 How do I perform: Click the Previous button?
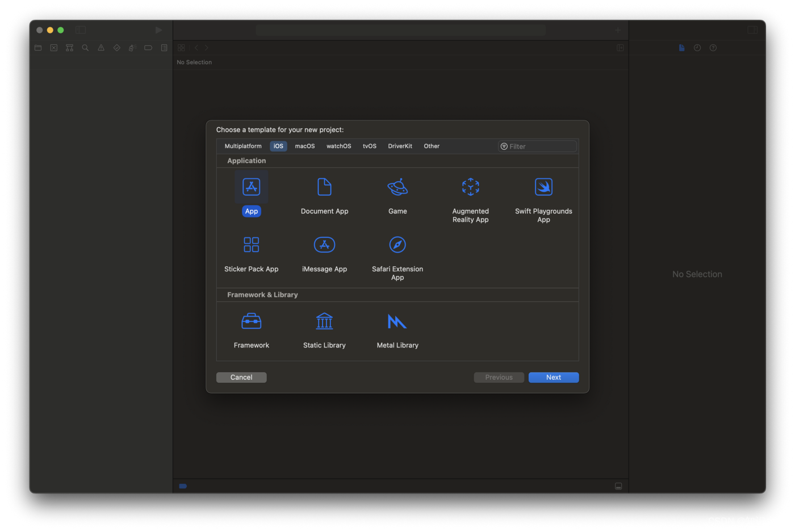(499, 377)
